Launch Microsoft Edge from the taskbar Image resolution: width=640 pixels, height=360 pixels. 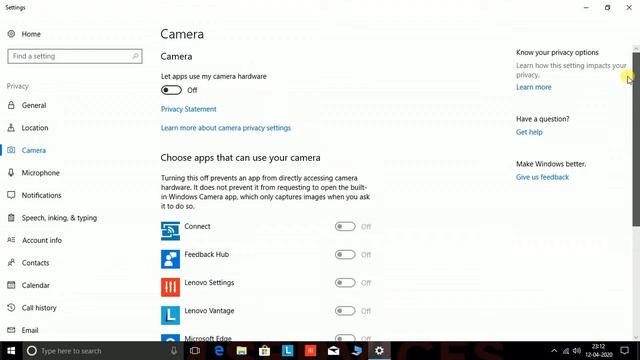click(219, 351)
